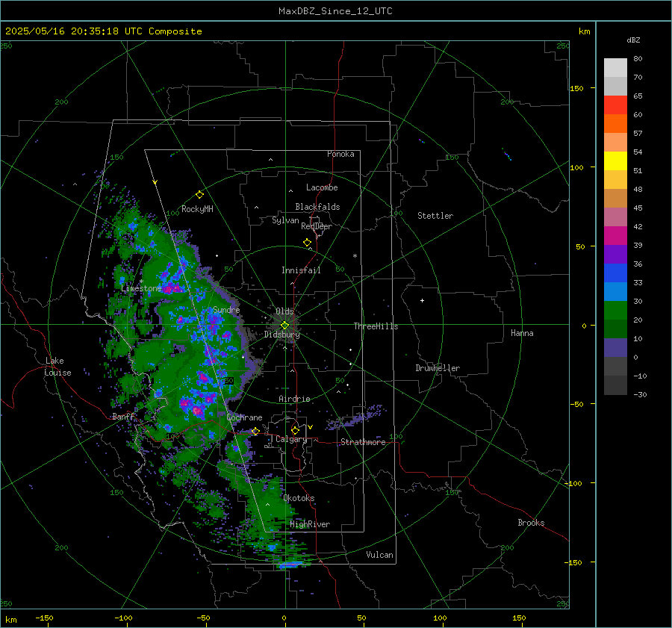Click the yellow diamond marker below RedDeer

307,243
